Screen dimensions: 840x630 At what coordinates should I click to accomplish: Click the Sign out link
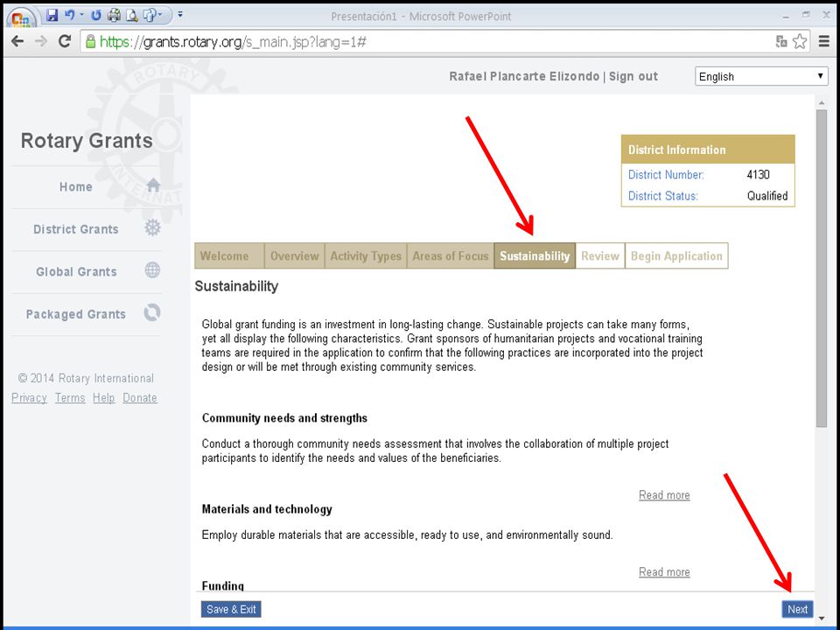click(633, 76)
